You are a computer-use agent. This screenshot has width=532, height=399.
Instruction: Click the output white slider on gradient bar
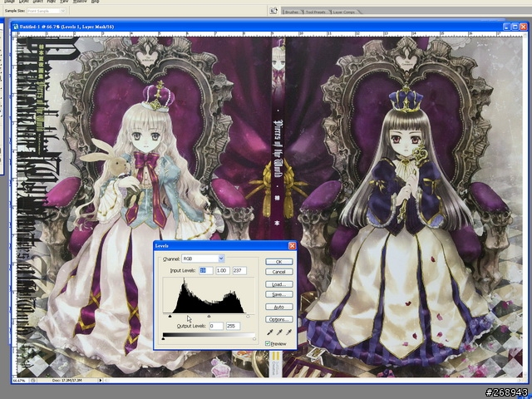(x=254, y=338)
